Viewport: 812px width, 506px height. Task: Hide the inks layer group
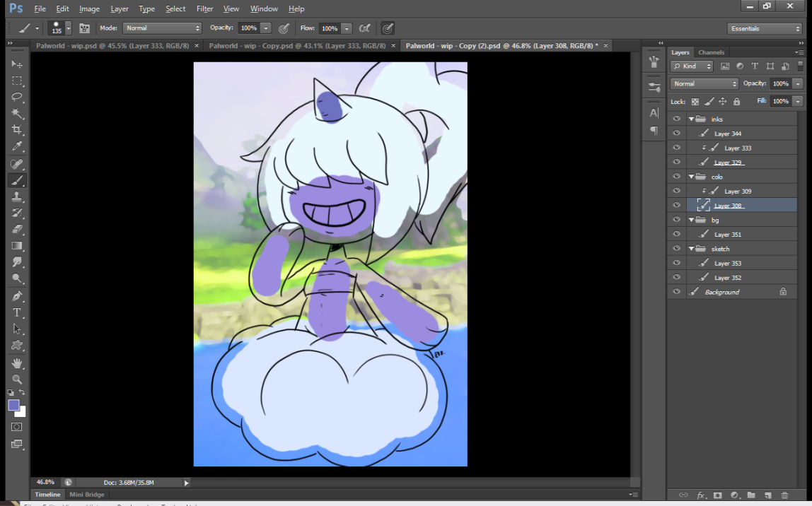coord(677,119)
